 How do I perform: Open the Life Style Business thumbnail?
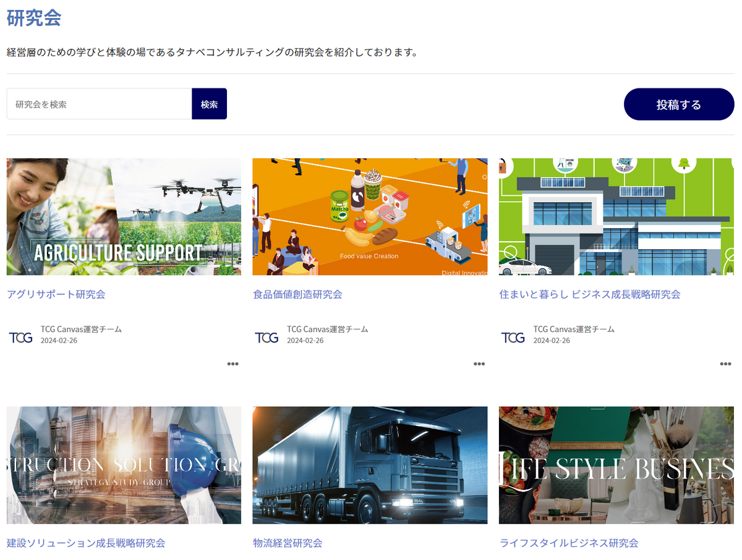coord(616,465)
